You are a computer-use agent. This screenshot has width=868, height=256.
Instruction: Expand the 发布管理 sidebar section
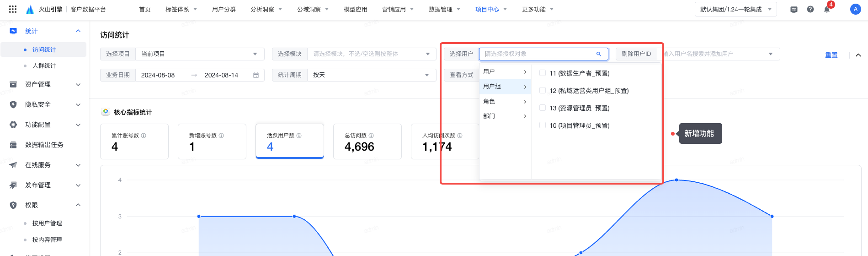[78, 185]
